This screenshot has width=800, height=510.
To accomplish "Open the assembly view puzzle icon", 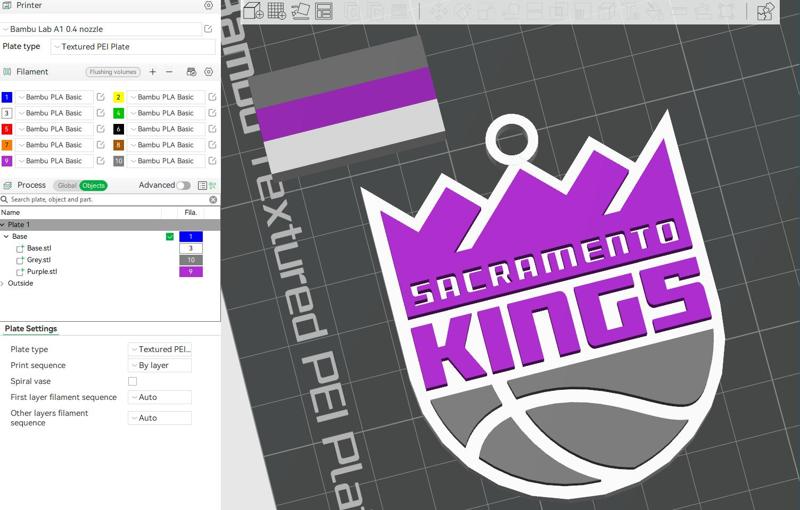I will click(765, 11).
